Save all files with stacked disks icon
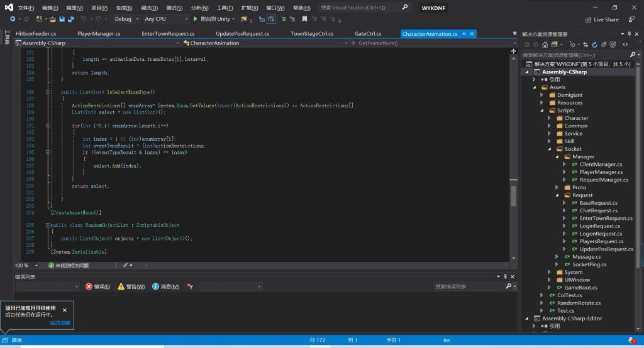Viewport: 644px width, 348px height. pyautogui.click(x=71, y=19)
